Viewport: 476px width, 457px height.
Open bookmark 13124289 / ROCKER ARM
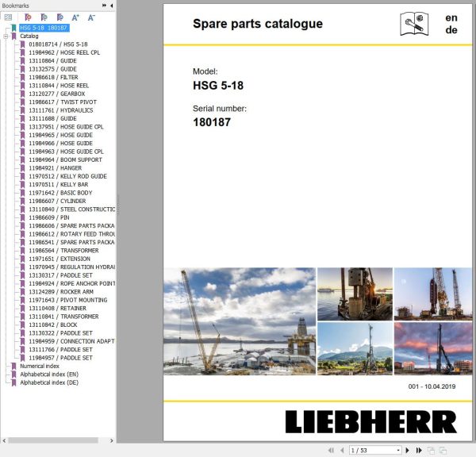pyautogui.click(x=61, y=292)
